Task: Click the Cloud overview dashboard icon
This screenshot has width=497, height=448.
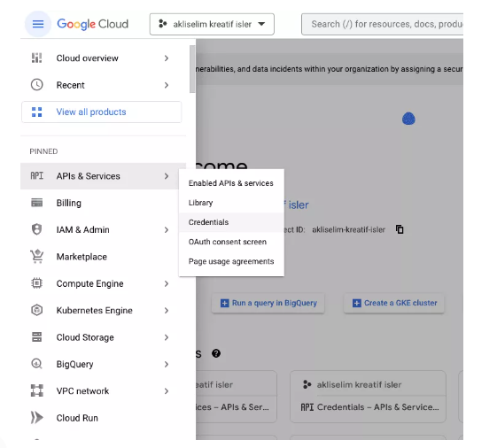Action: click(37, 58)
